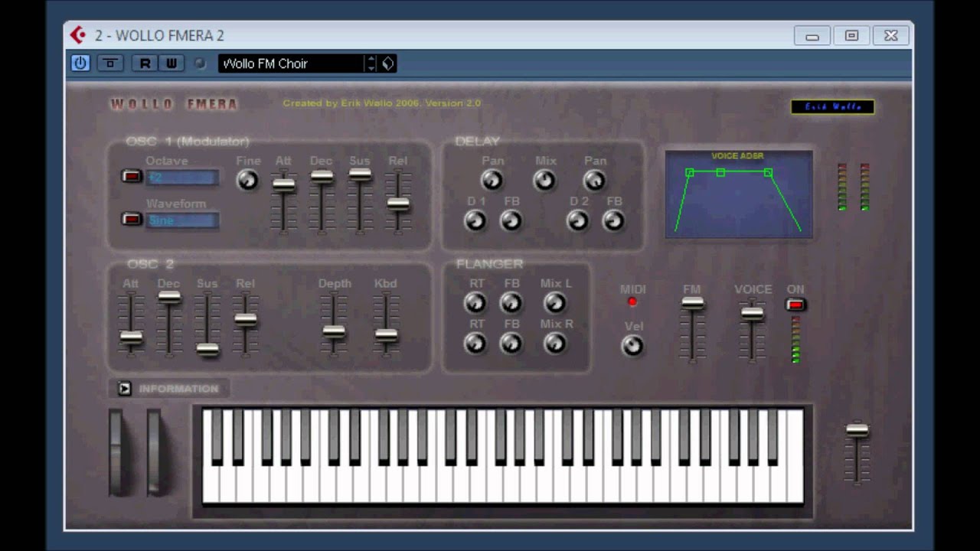Open the preset management diamond icon
This screenshot has width=980, height=551.
coord(387,64)
